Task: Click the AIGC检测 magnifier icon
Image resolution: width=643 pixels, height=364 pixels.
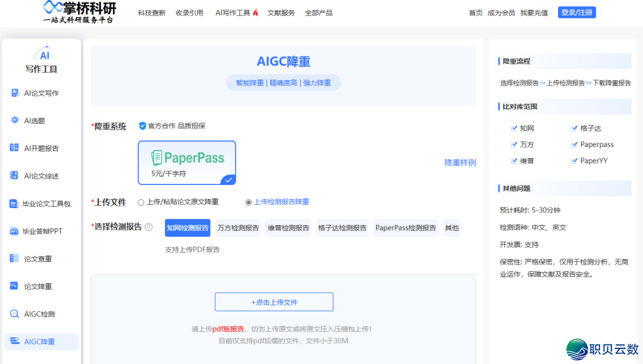Action: pyautogui.click(x=14, y=313)
